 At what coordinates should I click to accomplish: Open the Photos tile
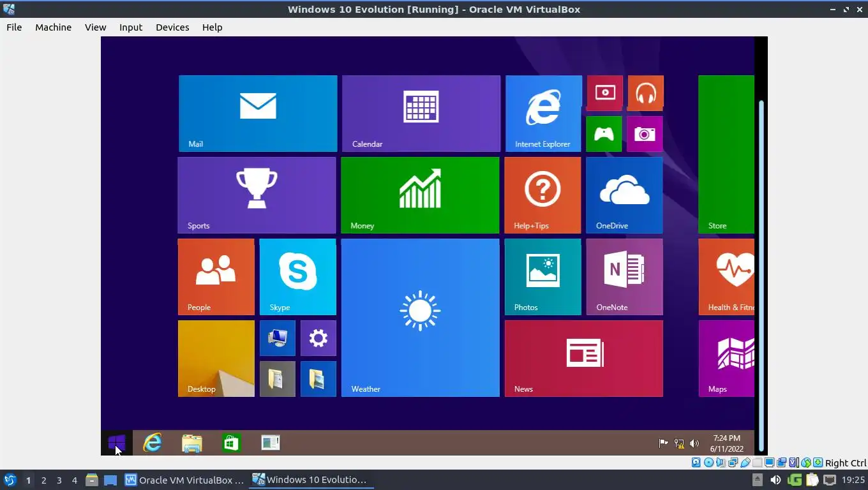click(542, 277)
